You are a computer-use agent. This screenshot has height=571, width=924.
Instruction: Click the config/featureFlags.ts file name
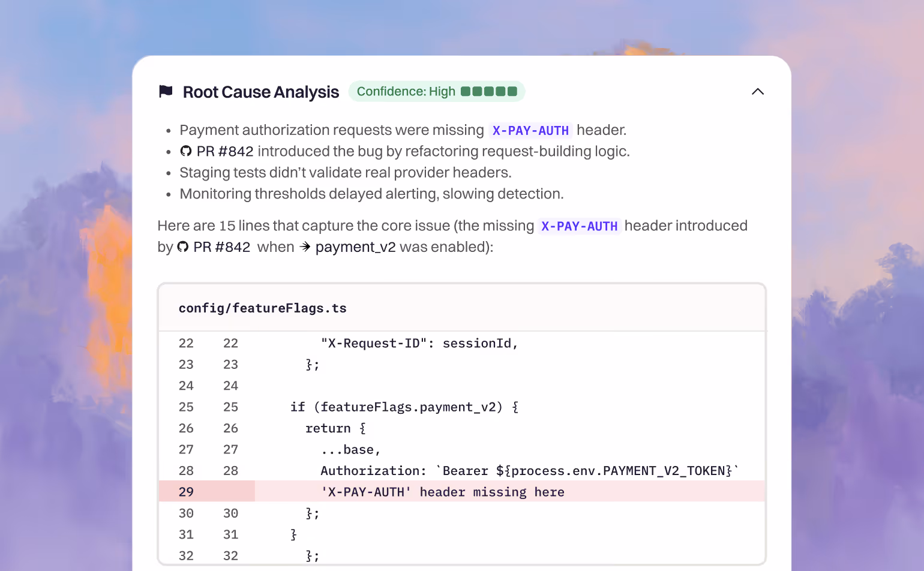click(x=262, y=308)
